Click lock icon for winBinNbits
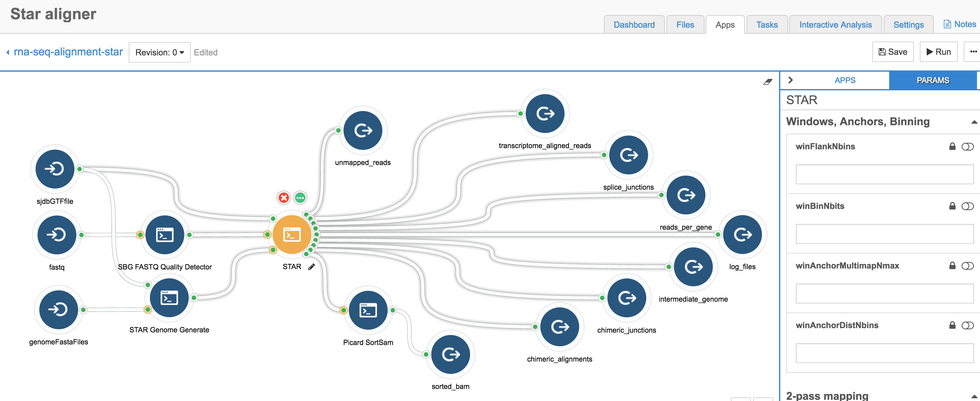Screen dimensions: 980x401 (x=952, y=206)
